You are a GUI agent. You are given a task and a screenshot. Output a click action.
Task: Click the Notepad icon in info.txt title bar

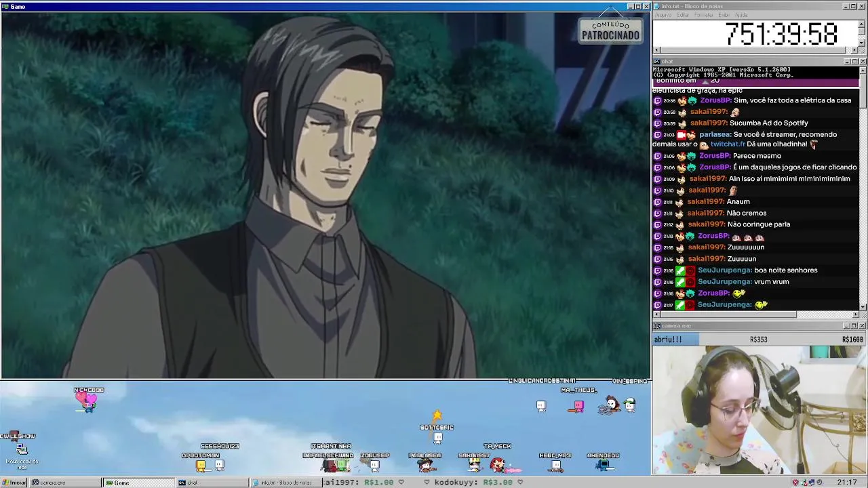[657, 6]
